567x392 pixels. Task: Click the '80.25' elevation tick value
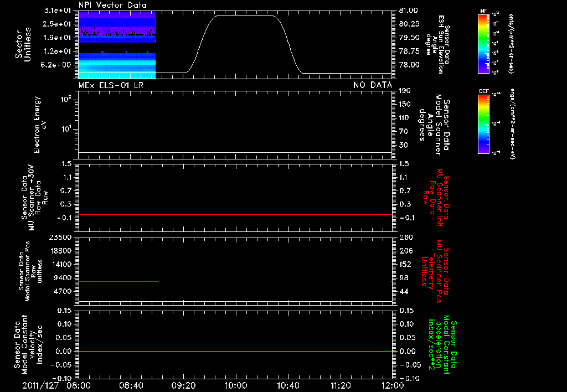pyautogui.click(x=409, y=24)
